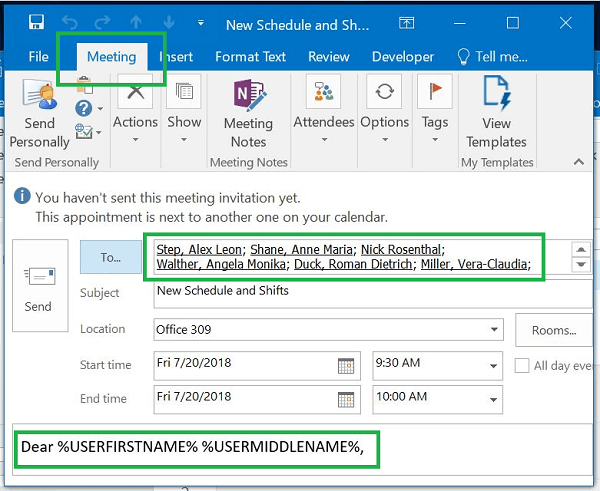
Task: Redo the action in the title bar
Action: [103, 23]
